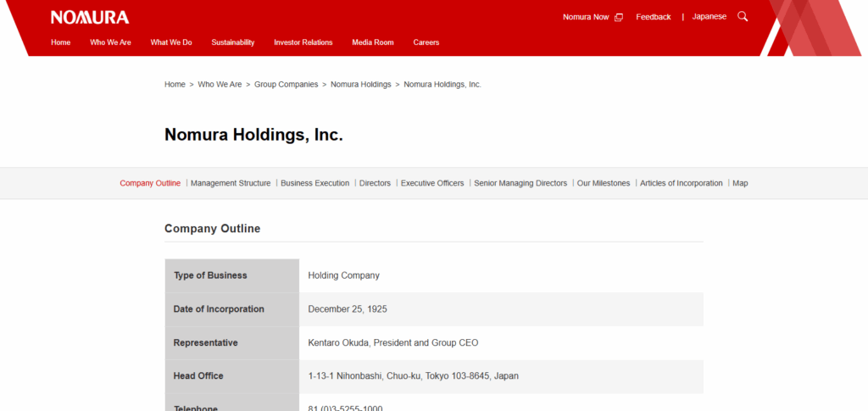
Task: Select the Map tab
Action: (740, 183)
